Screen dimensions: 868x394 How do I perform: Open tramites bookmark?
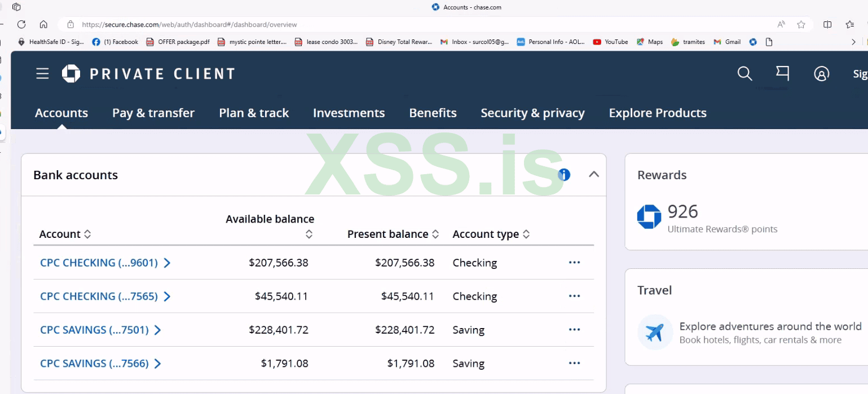688,42
